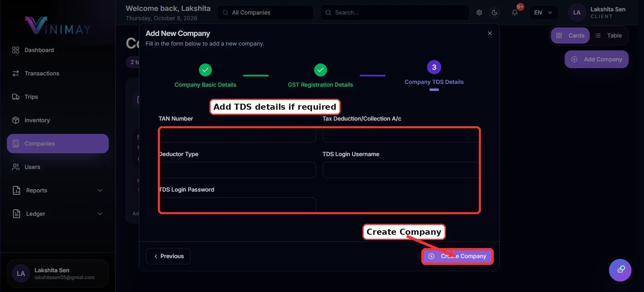Click the TDS Login Password field
This screenshot has width=644, height=292.
(237, 205)
